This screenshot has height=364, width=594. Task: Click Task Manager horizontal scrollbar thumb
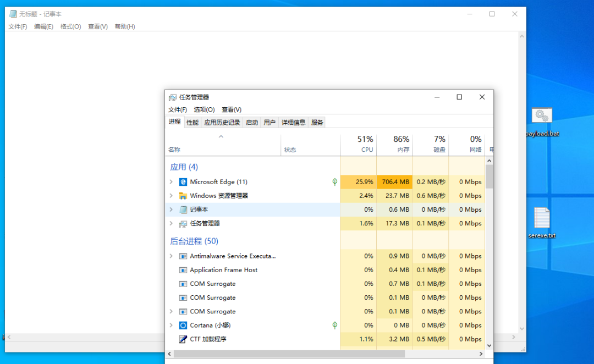point(289,354)
